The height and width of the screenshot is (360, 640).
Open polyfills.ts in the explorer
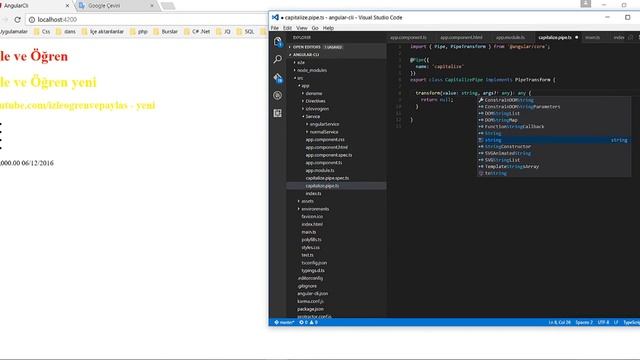pyautogui.click(x=311, y=240)
